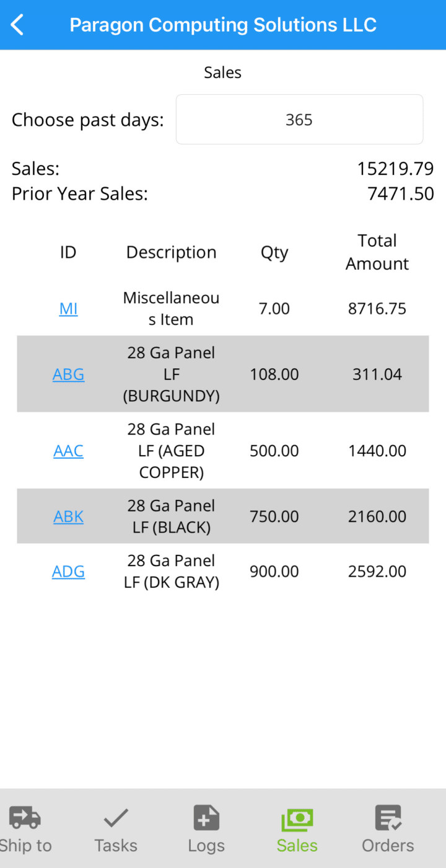
Task: Select the ID column header
Action: pos(68,252)
